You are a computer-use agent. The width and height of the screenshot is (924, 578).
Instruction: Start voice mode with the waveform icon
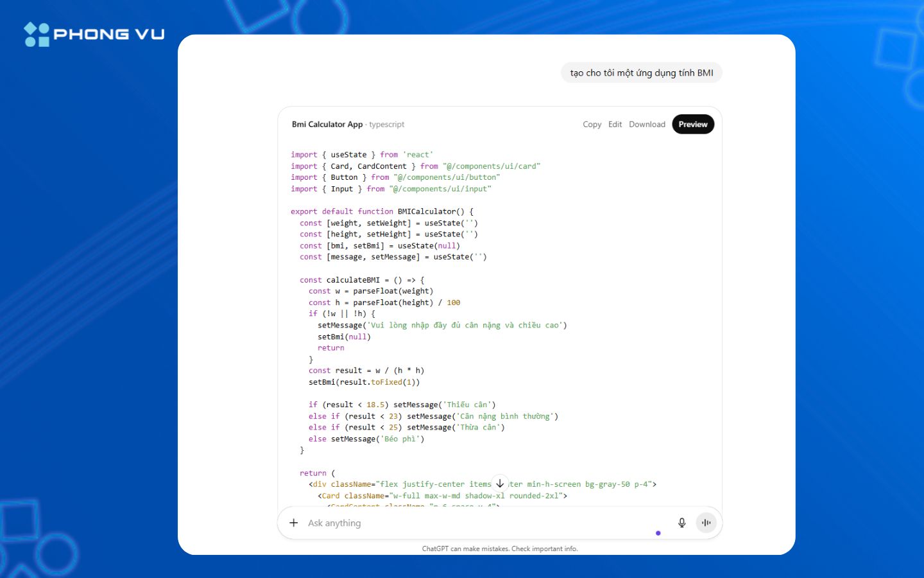(x=706, y=523)
